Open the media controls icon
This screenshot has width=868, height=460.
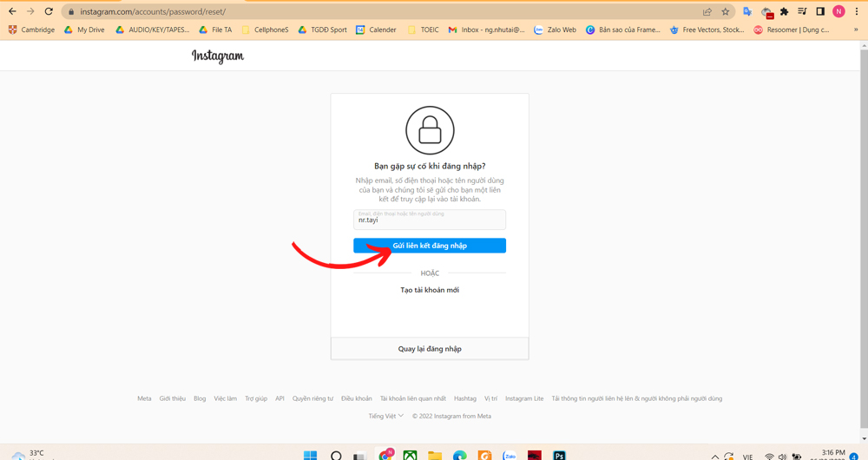click(x=802, y=11)
